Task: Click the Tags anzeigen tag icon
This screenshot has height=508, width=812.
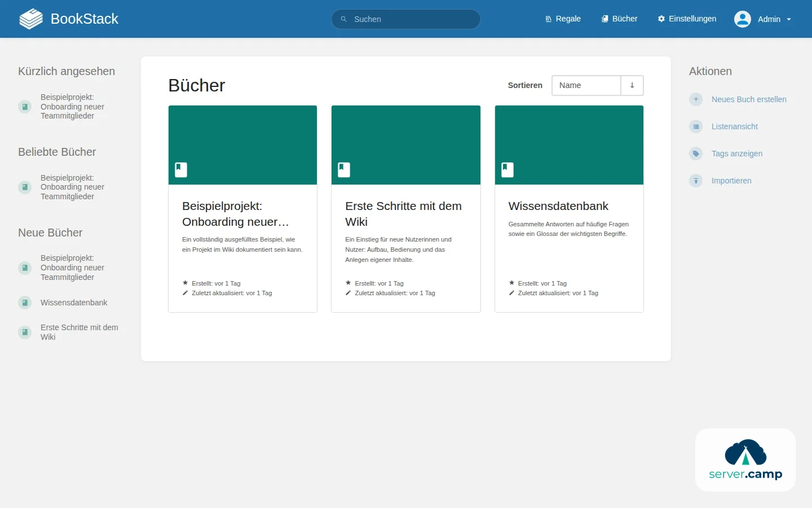Action: pyautogui.click(x=696, y=154)
